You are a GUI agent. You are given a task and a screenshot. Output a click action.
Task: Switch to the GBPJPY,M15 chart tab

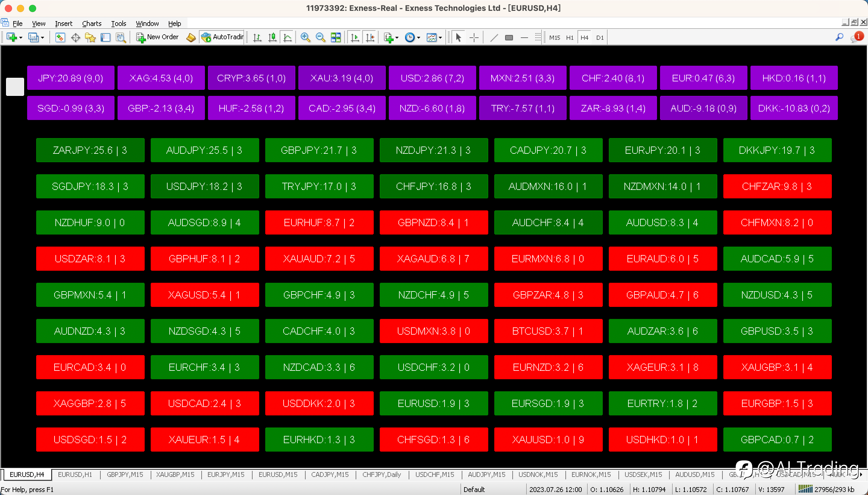[x=125, y=474]
